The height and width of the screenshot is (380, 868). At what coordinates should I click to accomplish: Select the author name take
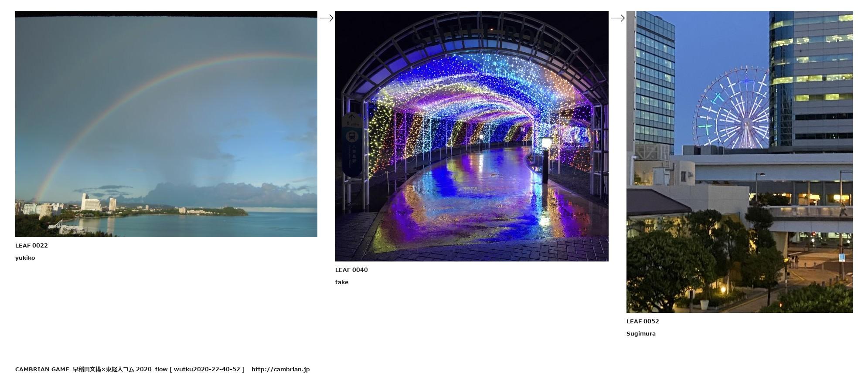(342, 282)
